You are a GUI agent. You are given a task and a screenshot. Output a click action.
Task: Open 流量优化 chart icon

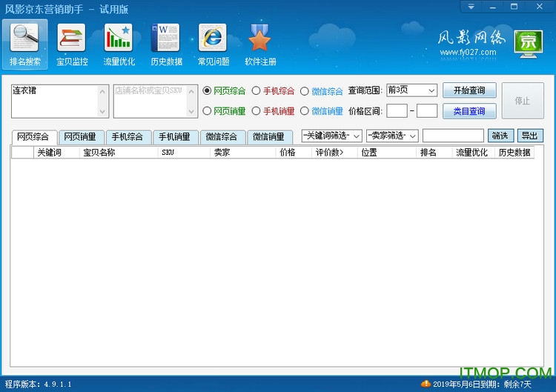click(119, 38)
